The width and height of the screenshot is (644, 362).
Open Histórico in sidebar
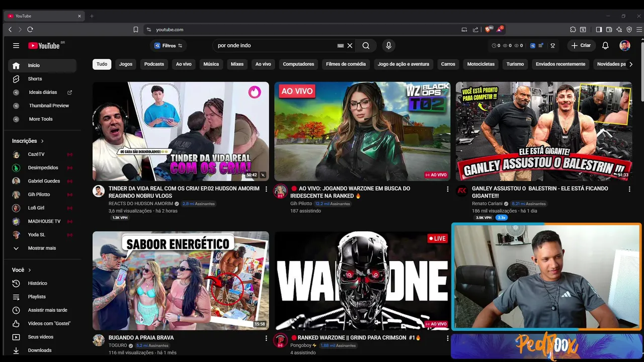pyautogui.click(x=42, y=284)
